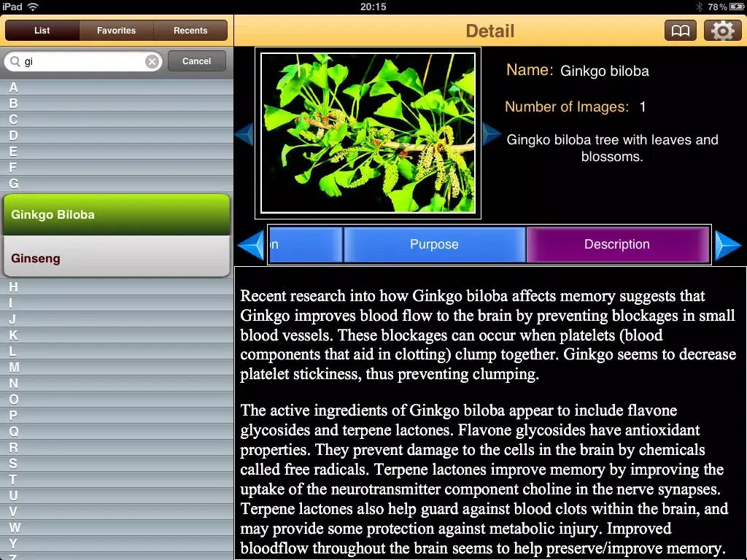This screenshot has height=560, width=747.
Task: Select partially visible tab left of Purpose
Action: pos(306,244)
